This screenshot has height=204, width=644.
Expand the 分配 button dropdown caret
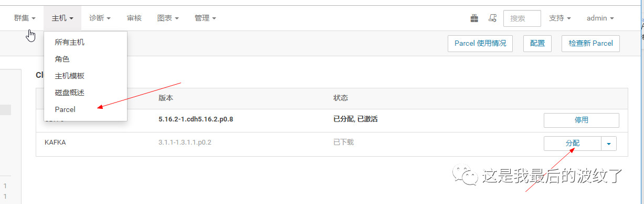tap(609, 144)
